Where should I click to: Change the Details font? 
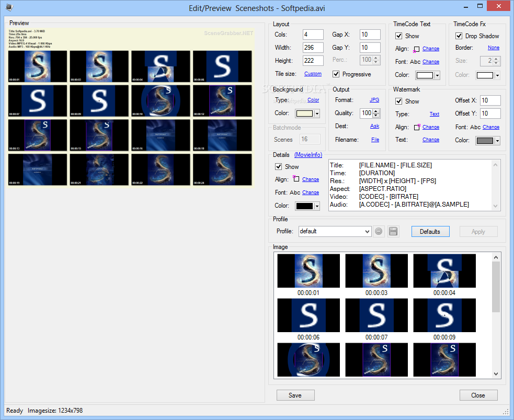click(311, 192)
